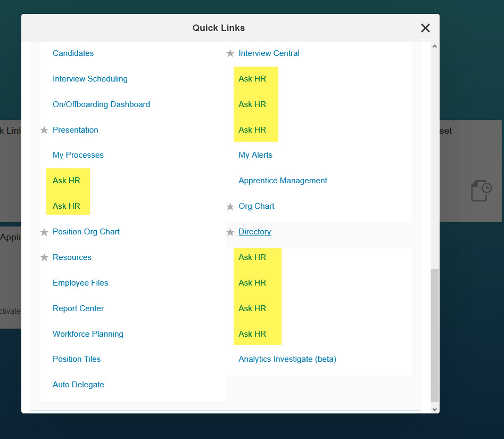Toggle favorite star for Position Org Chart
Viewport: 504px width, 439px height.
44,232
